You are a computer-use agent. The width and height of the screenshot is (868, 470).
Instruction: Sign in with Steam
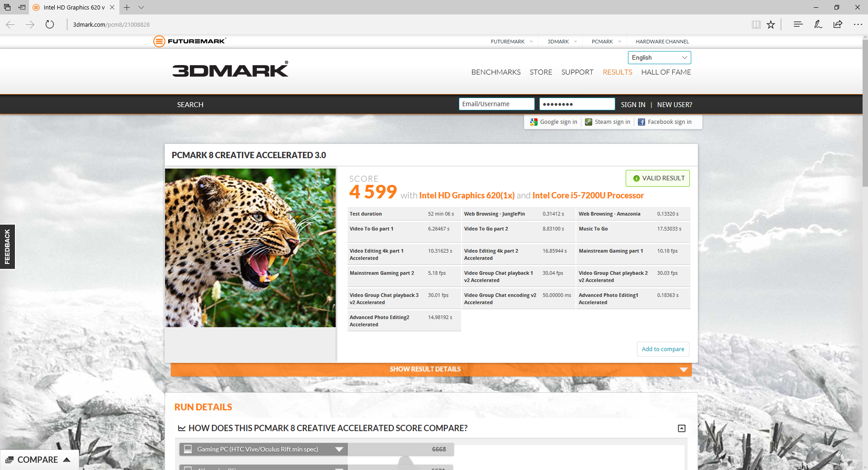click(x=608, y=122)
